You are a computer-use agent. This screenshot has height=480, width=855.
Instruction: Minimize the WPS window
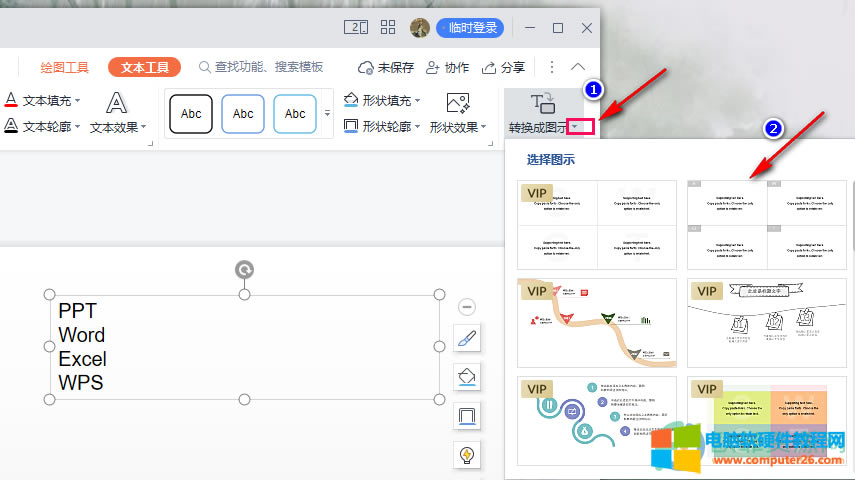pos(529,27)
